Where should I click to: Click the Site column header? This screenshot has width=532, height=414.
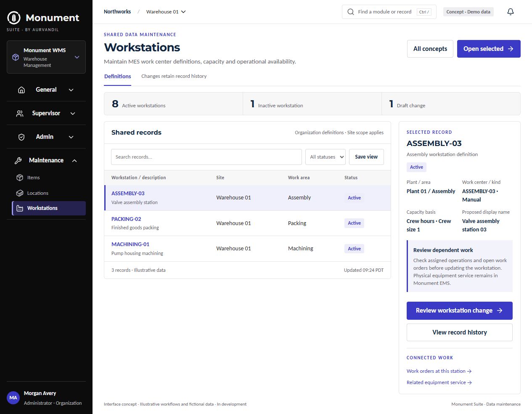click(220, 178)
